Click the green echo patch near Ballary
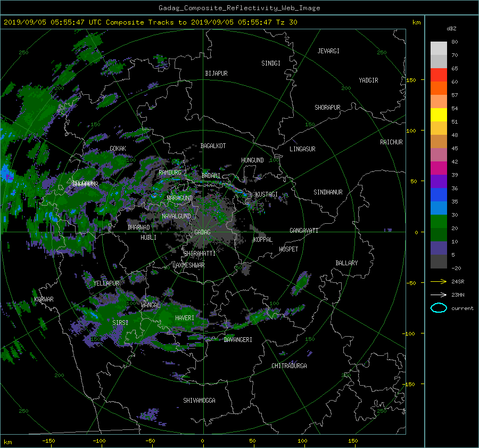 pos(301,283)
